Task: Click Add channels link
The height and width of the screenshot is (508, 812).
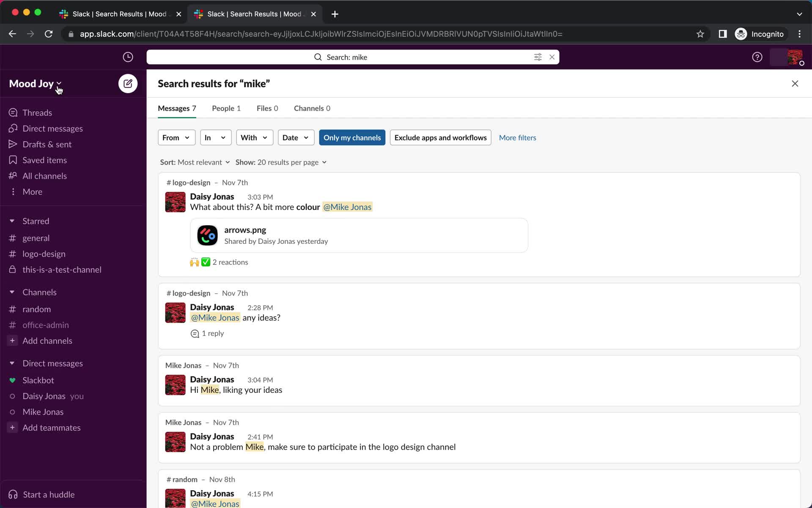Action: tap(47, 340)
